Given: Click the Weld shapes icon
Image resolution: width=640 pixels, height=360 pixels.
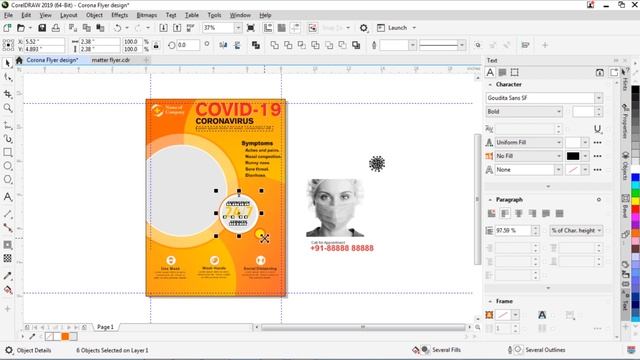Looking at the screenshot, I should [275, 45].
